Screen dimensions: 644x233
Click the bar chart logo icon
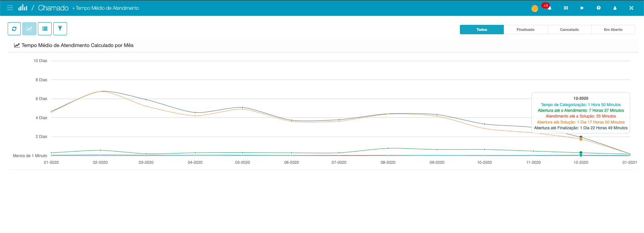coord(23,8)
